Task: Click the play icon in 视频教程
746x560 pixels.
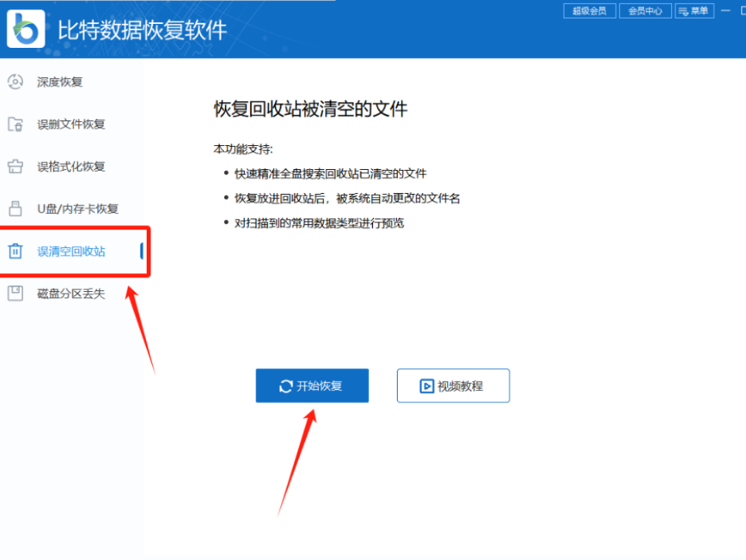Action: click(426, 386)
